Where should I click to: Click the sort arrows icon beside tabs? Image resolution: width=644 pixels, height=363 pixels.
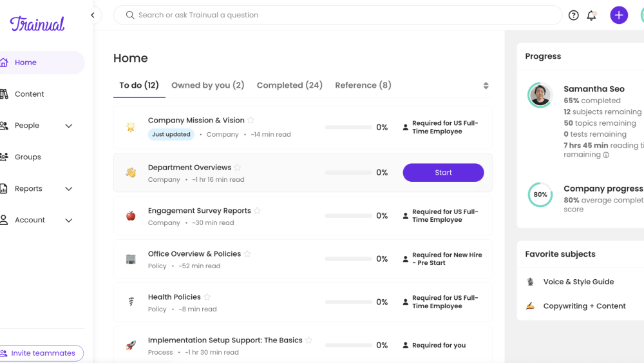click(x=486, y=86)
